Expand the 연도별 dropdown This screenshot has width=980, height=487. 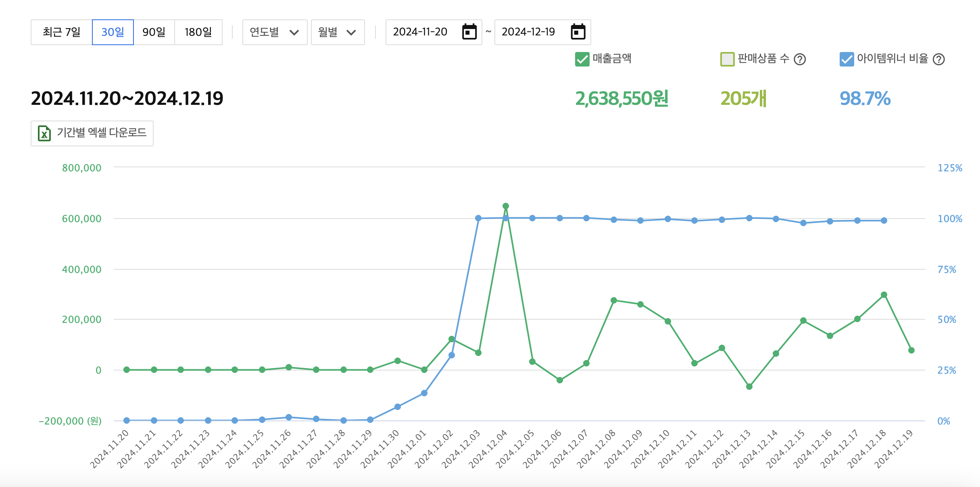275,32
